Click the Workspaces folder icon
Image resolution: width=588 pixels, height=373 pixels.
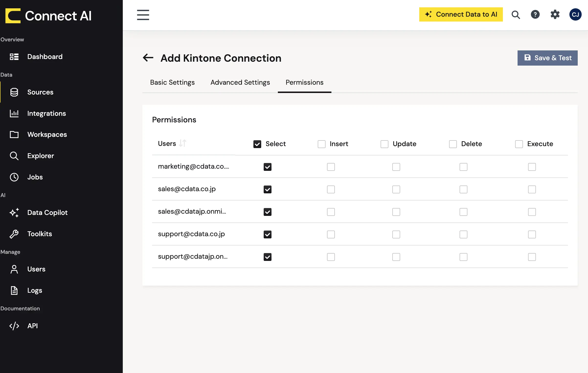pyautogui.click(x=14, y=134)
